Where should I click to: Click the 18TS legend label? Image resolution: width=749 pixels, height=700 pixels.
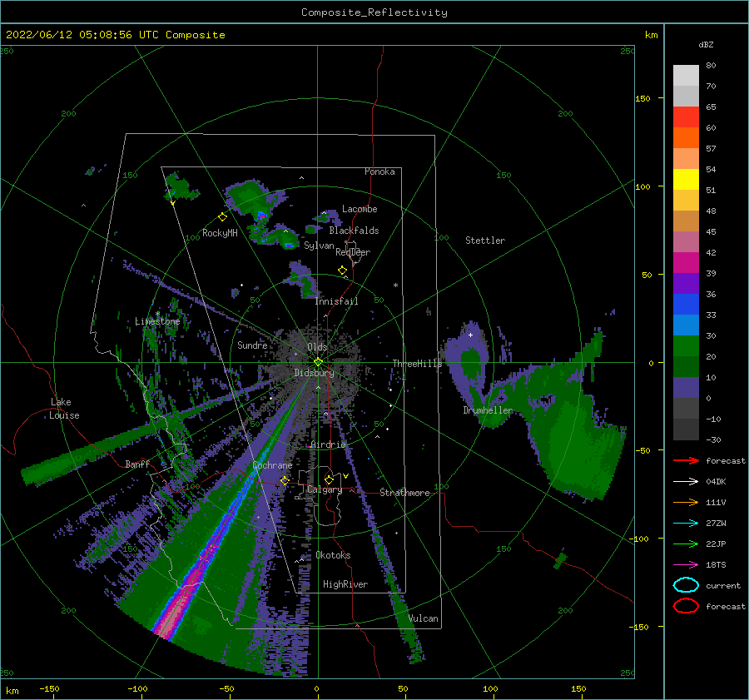[x=716, y=565]
